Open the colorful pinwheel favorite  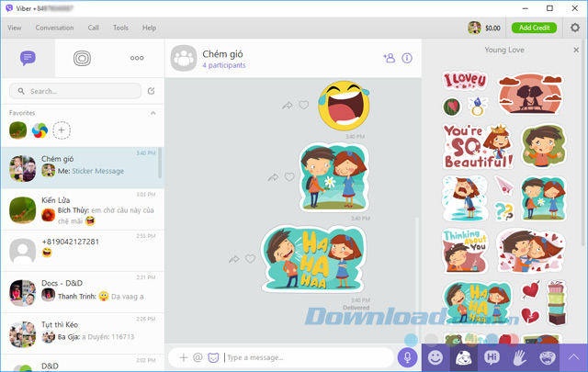click(x=40, y=130)
